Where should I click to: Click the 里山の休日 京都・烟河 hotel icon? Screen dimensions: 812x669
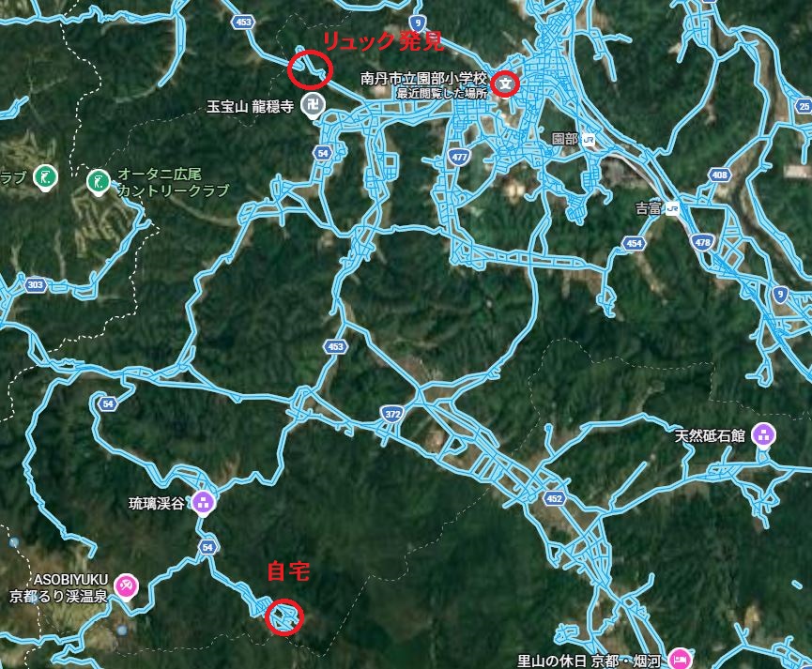point(680,660)
